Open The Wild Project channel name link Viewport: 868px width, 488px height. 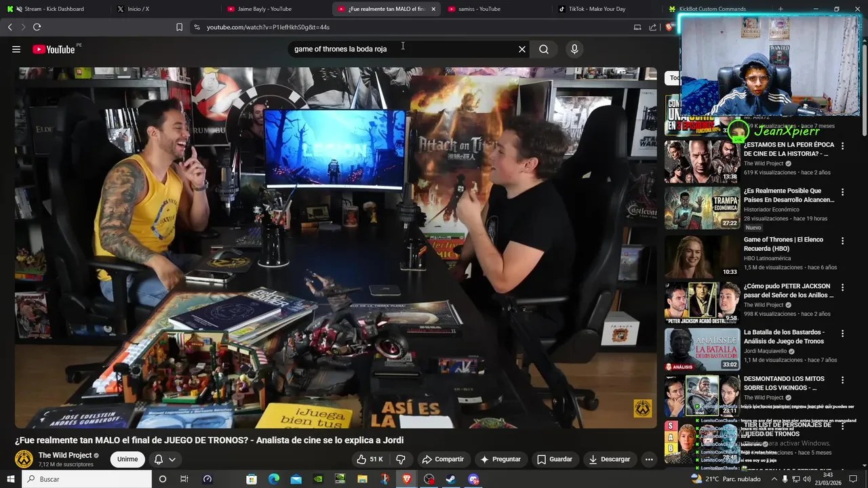coord(65,455)
